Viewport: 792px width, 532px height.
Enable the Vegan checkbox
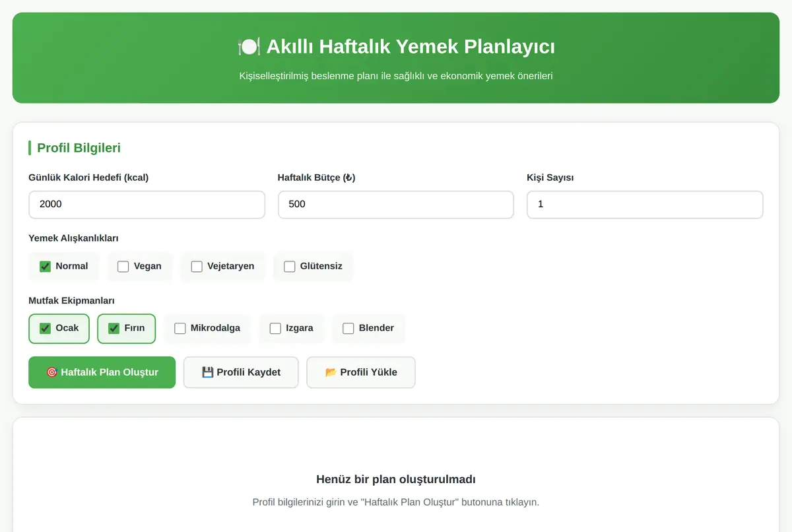click(x=123, y=267)
